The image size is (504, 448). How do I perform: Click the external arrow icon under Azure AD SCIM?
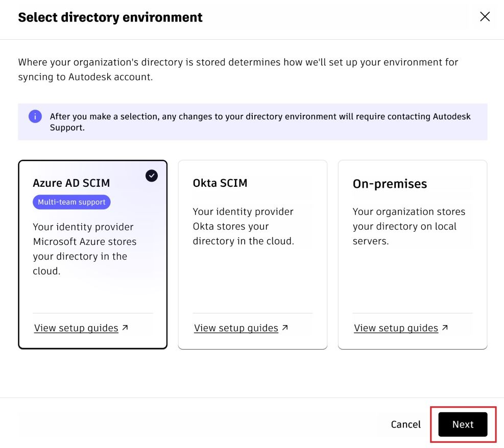click(x=125, y=328)
